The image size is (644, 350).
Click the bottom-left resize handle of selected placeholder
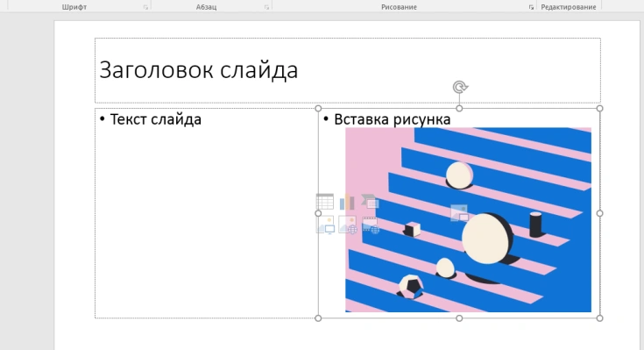tap(318, 318)
